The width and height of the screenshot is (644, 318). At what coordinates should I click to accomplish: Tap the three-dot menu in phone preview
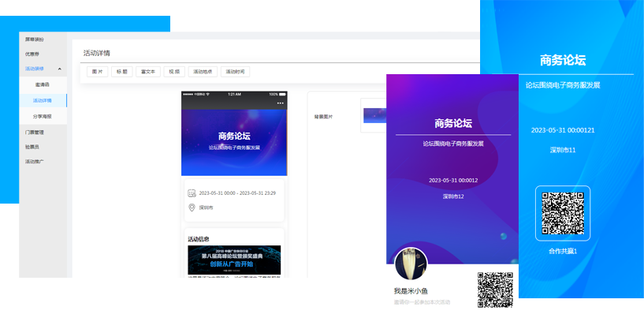pos(280,103)
